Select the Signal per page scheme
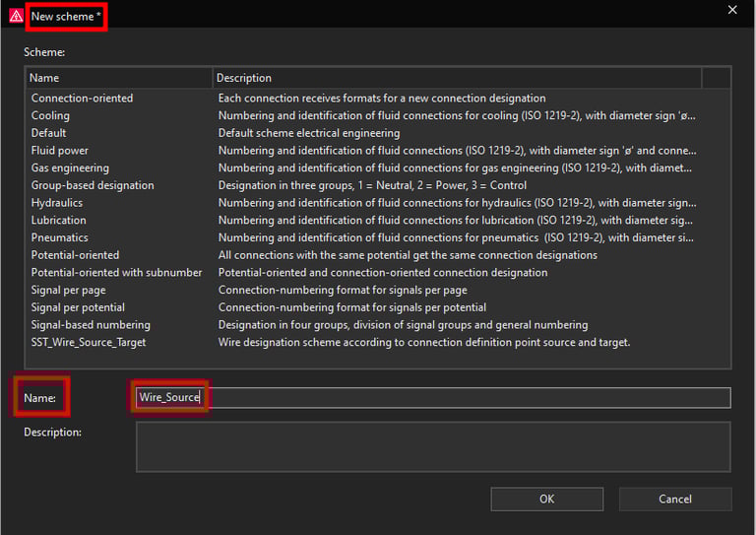756x535 pixels. [69, 290]
